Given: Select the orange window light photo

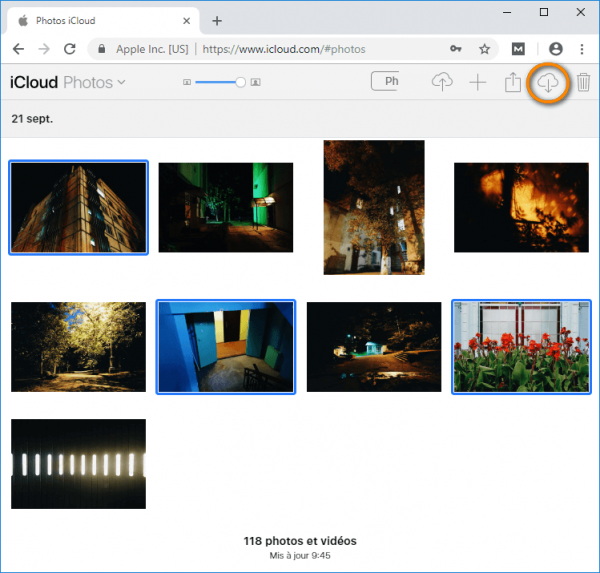Looking at the screenshot, I should click(521, 207).
